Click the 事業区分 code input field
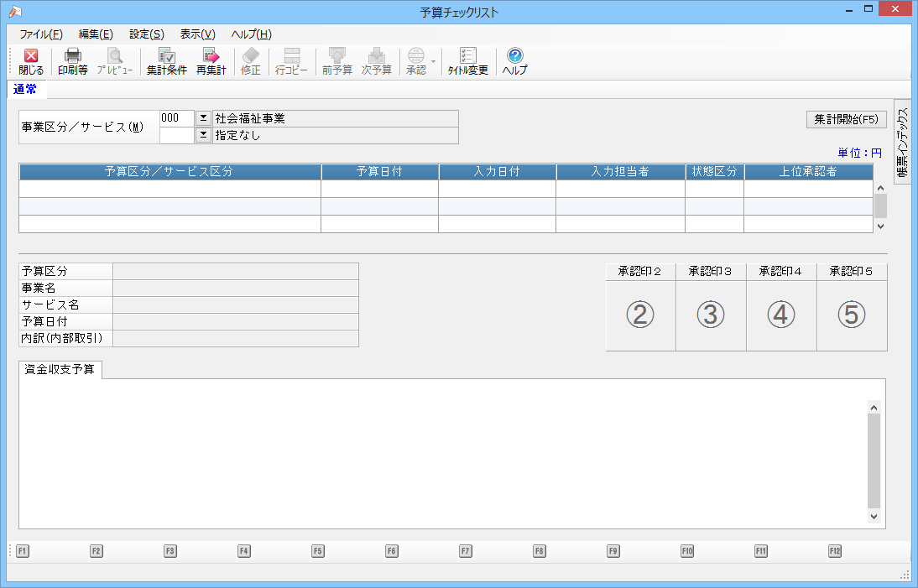The height and width of the screenshot is (588, 918). 176,118
